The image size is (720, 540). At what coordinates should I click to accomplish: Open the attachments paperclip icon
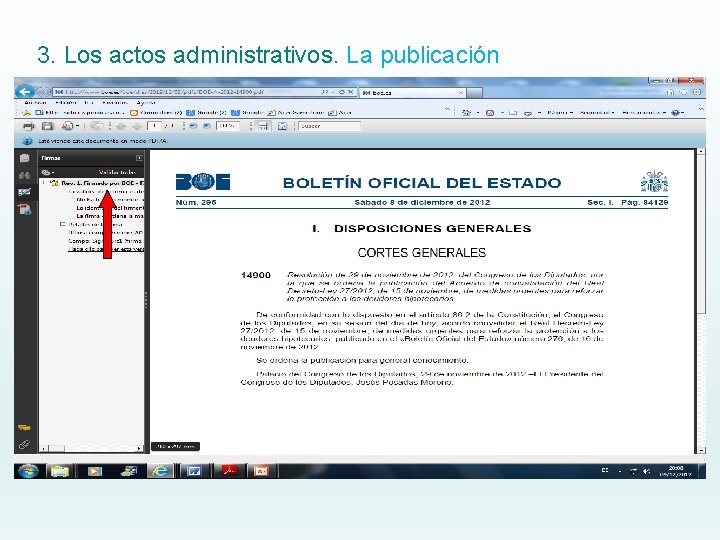(x=24, y=444)
